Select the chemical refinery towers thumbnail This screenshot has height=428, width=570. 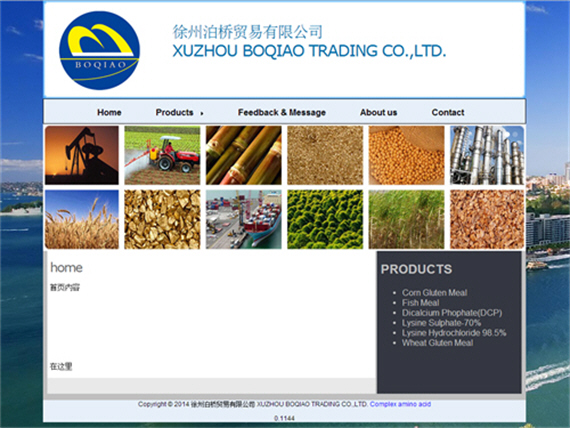point(487,155)
